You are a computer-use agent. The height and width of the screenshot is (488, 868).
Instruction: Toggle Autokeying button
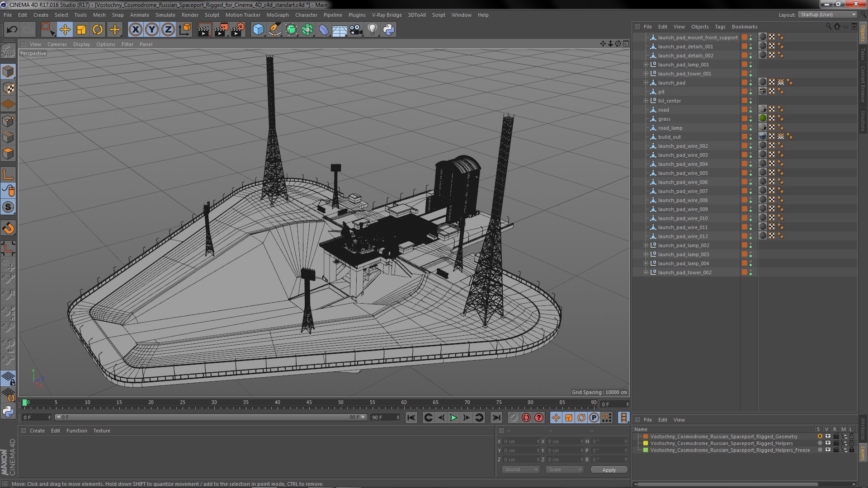click(x=526, y=418)
